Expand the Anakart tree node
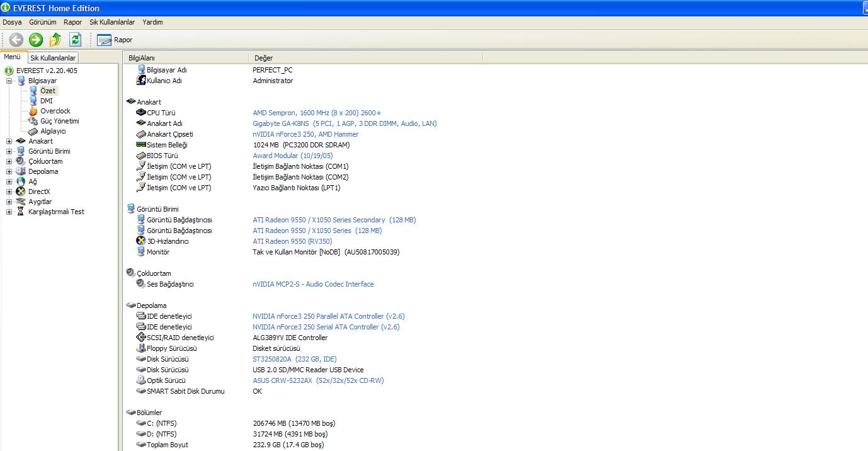Viewport: 868px width, 451px height. coord(9,141)
